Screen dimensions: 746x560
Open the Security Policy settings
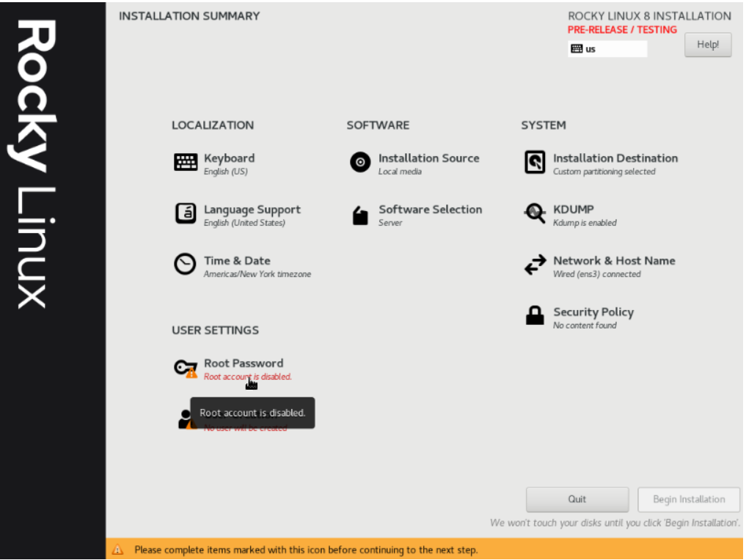tap(579, 317)
